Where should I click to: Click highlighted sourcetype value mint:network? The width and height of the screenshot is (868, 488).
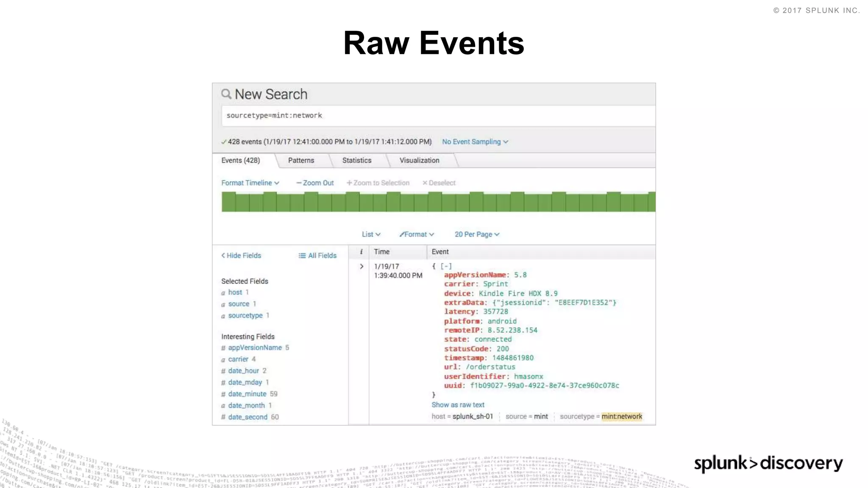pos(622,416)
